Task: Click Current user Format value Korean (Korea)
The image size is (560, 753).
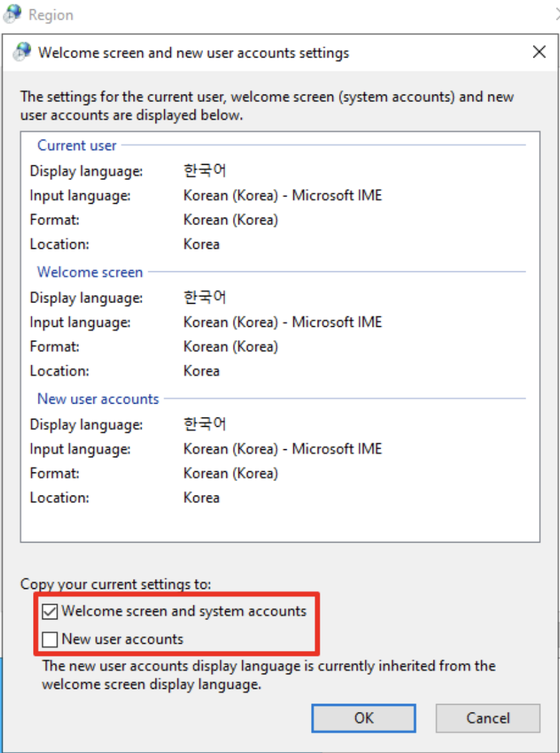Action: [x=230, y=220]
